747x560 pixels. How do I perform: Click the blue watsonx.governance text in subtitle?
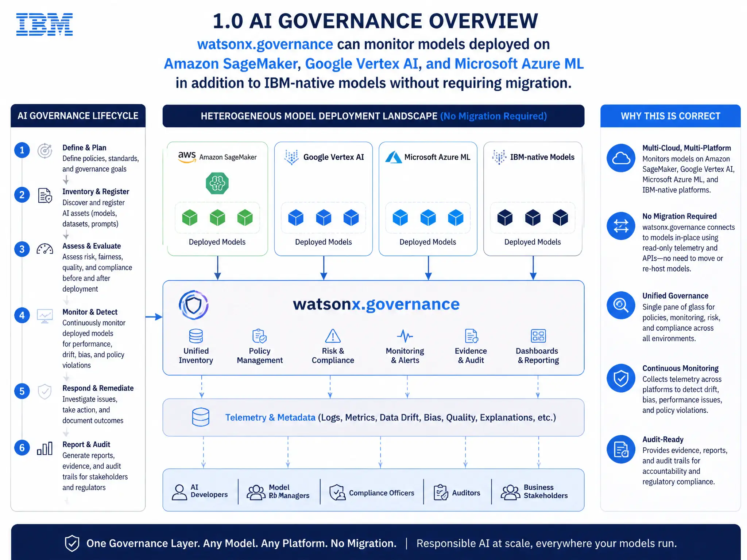(265, 44)
